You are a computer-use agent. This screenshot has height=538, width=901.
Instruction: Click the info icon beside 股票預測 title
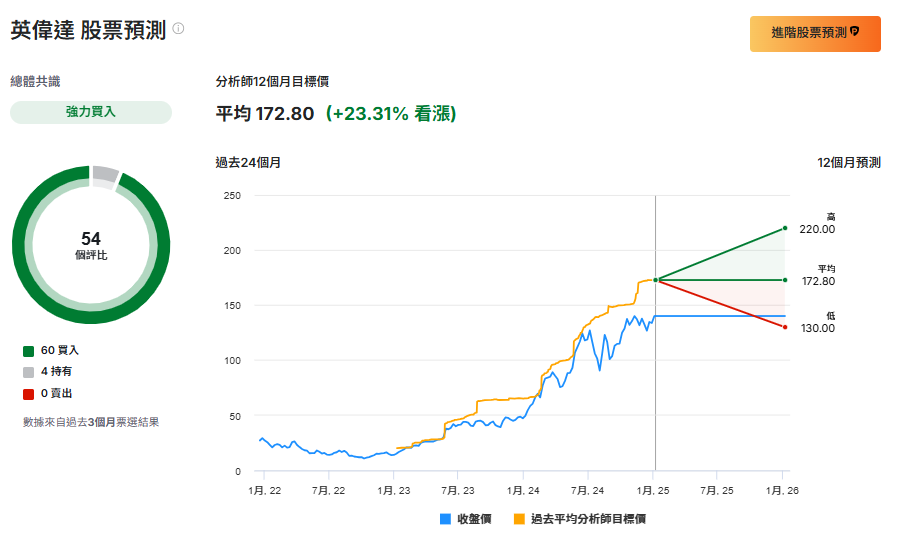click(178, 28)
